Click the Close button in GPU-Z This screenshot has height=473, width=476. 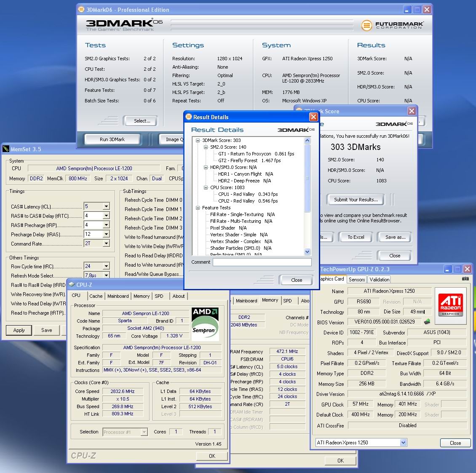(455, 443)
